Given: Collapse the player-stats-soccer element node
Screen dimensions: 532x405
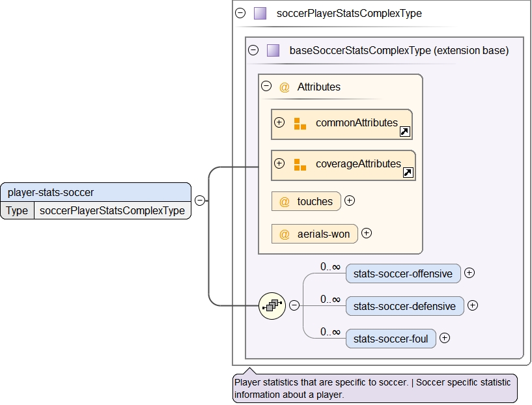Looking at the screenshot, I should (200, 201).
